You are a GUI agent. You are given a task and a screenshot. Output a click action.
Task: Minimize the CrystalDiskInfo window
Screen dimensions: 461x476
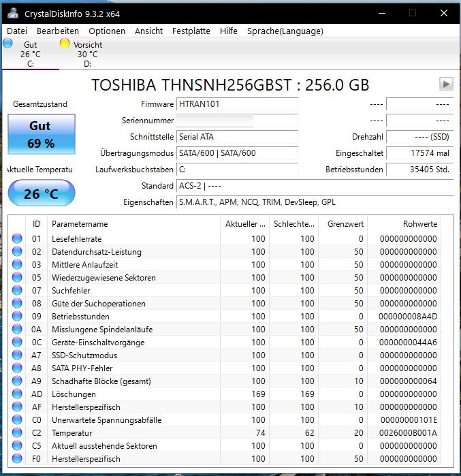[382, 13]
